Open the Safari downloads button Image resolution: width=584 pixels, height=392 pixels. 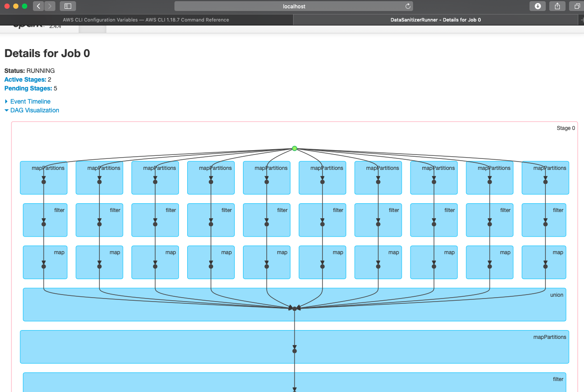[537, 6]
